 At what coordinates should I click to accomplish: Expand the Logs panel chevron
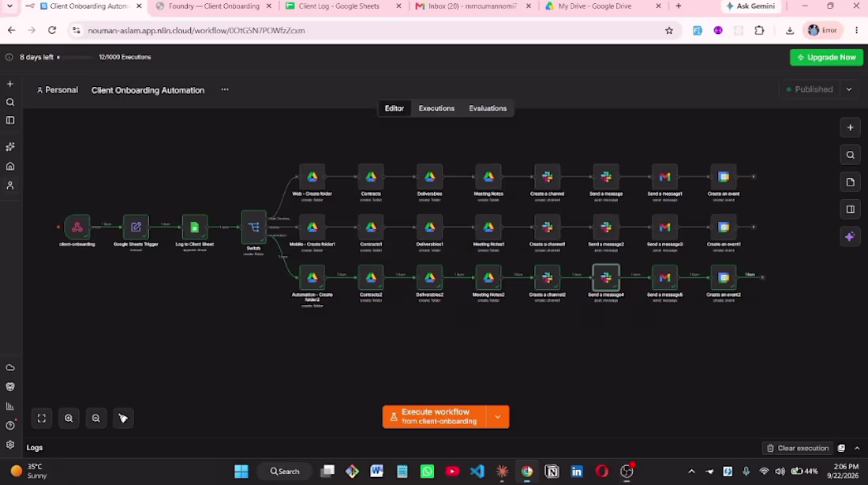(x=857, y=448)
